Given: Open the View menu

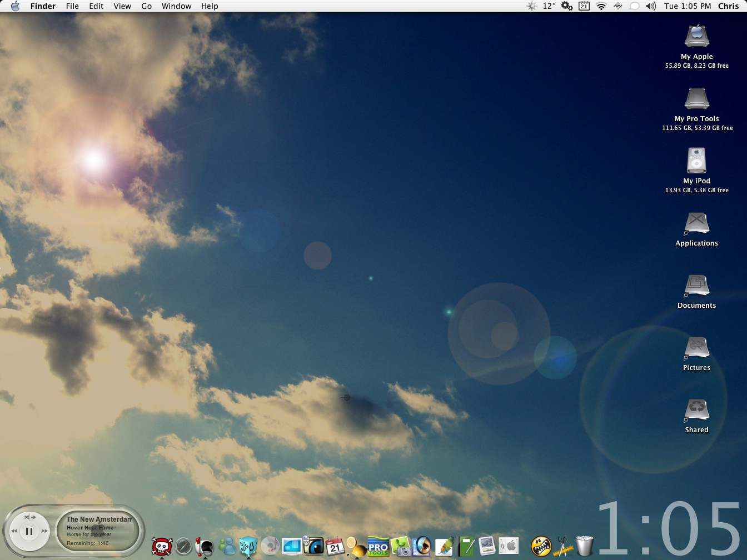Looking at the screenshot, I should [122, 6].
